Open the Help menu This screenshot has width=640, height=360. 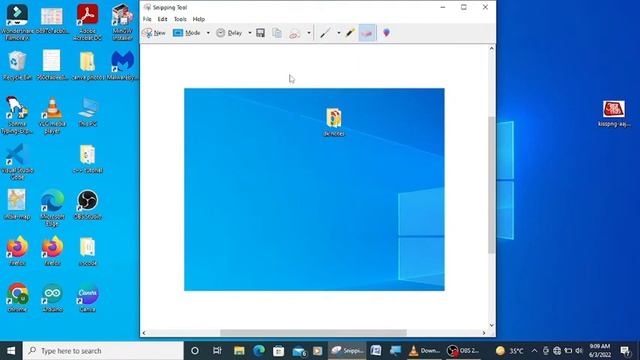coord(199,19)
